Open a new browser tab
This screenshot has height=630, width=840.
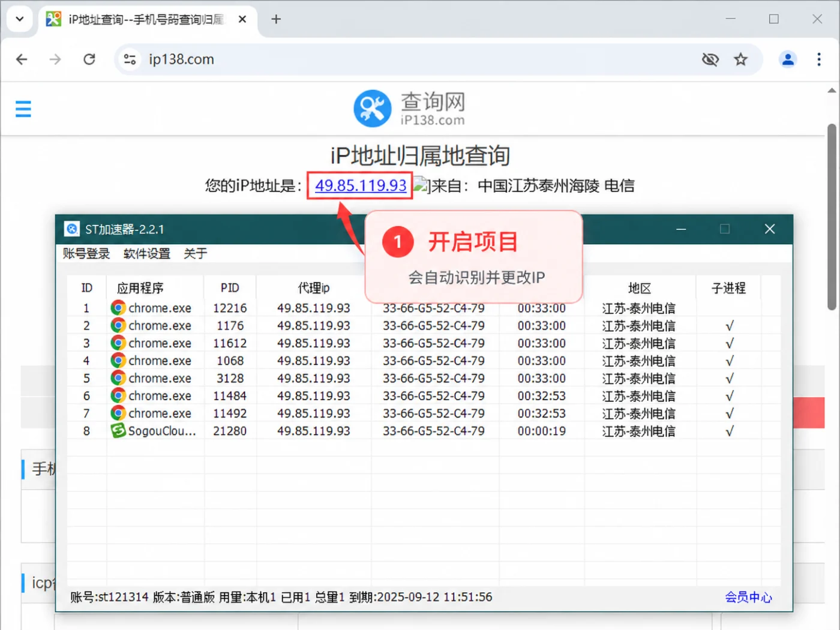276,19
